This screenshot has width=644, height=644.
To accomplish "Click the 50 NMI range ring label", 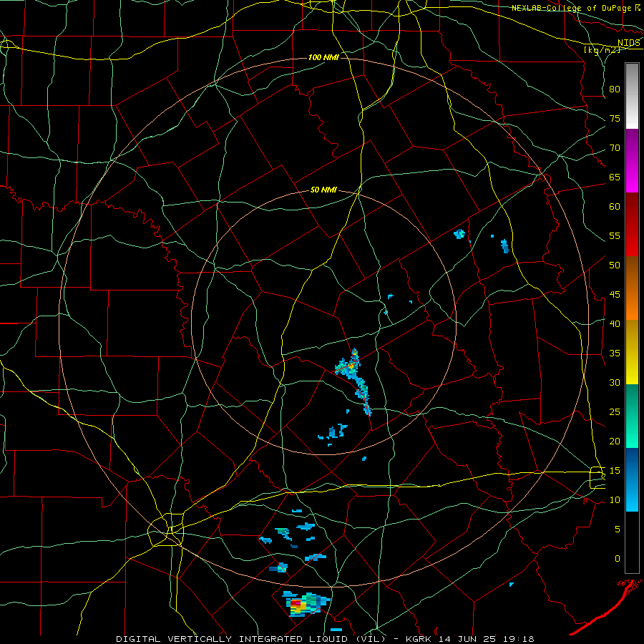I will pyautogui.click(x=323, y=190).
